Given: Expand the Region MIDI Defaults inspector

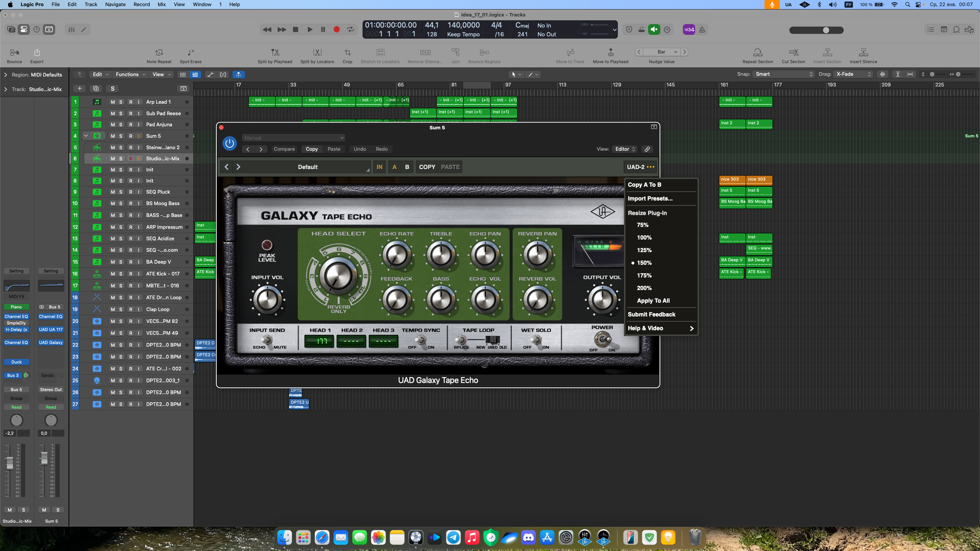Looking at the screenshot, I should click(x=5, y=75).
